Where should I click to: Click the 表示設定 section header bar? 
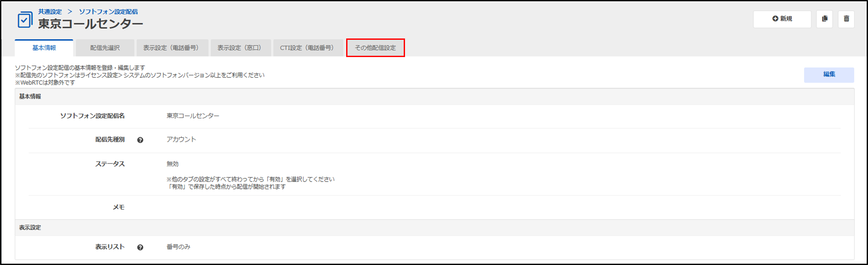pyautogui.click(x=434, y=227)
